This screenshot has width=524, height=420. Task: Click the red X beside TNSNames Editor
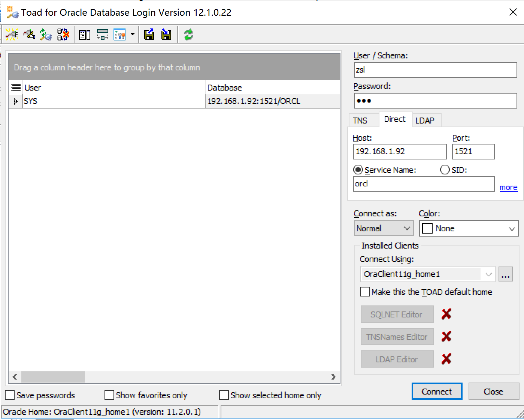click(446, 337)
